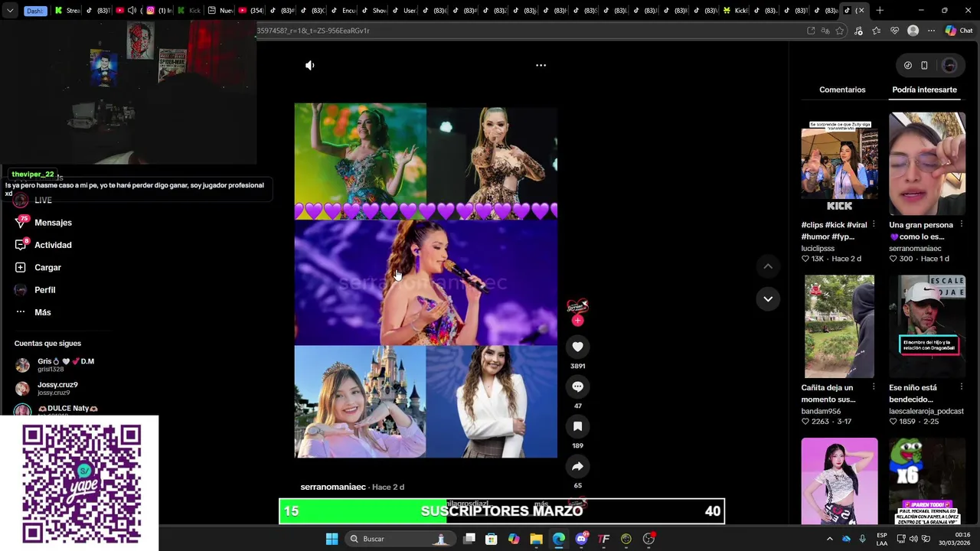This screenshot has height=551, width=980.
Task: Open LIVE section in sidebar
Action: point(43,201)
